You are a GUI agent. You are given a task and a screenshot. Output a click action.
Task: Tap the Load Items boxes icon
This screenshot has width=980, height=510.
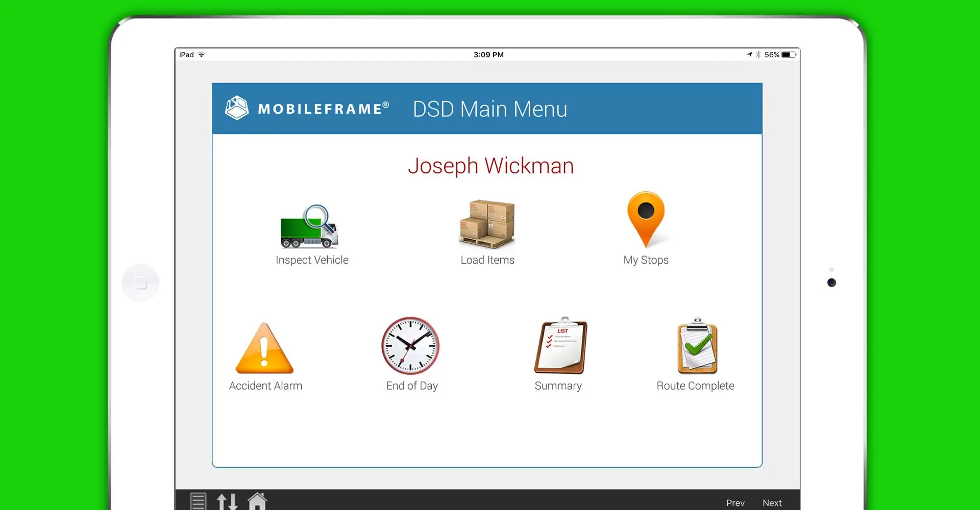pyautogui.click(x=487, y=224)
